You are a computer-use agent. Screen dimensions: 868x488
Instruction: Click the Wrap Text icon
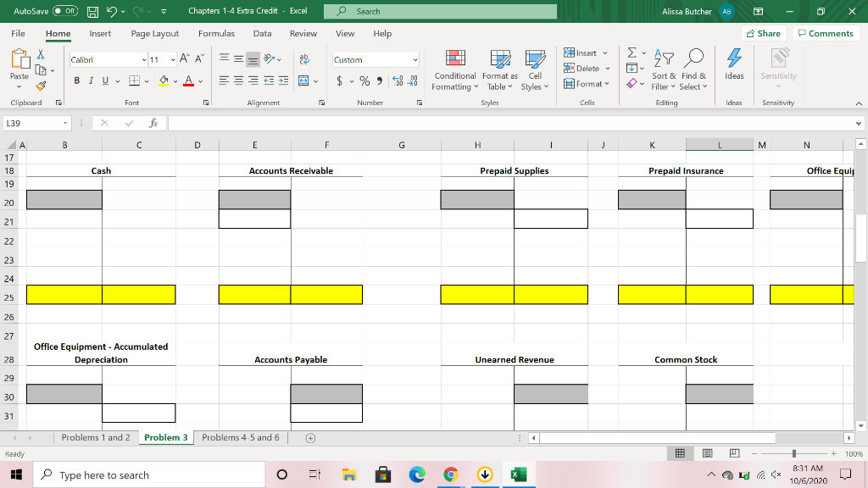pyautogui.click(x=304, y=58)
